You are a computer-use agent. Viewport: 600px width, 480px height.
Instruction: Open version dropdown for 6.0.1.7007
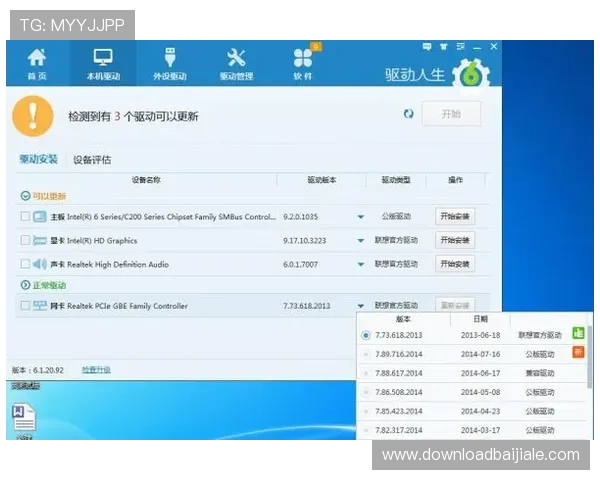[x=360, y=264]
